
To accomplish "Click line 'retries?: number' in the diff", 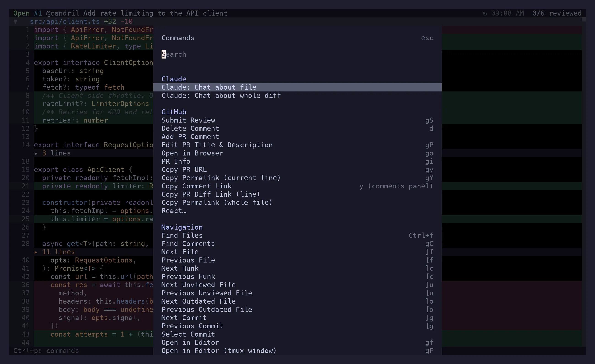I will 75,120.
